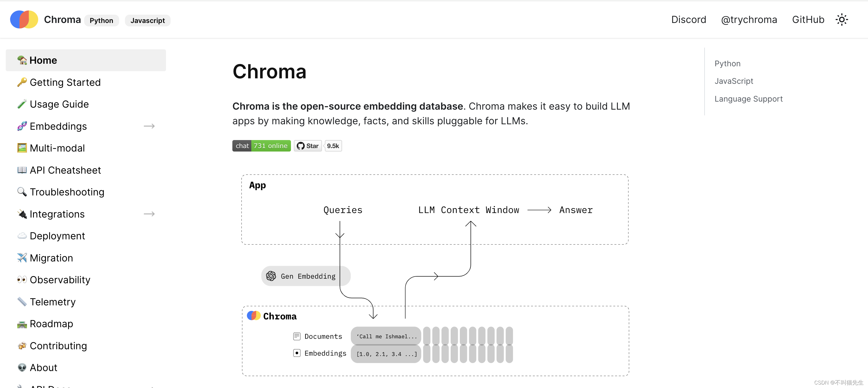Click the alien icon beside About
The height and width of the screenshot is (388, 868).
point(22,367)
